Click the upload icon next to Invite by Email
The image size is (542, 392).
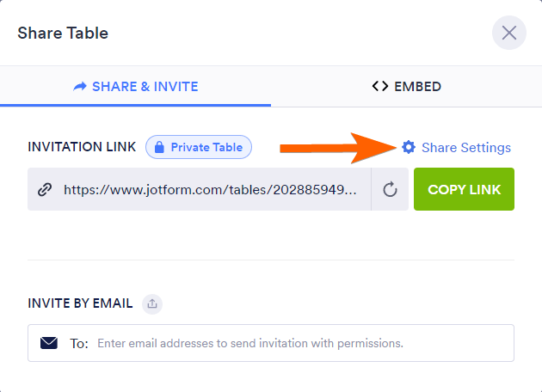coord(152,303)
